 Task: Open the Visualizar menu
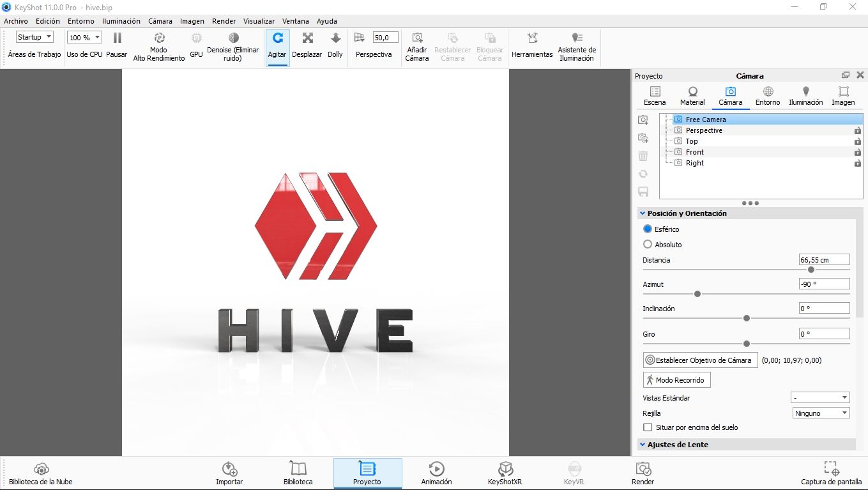259,21
